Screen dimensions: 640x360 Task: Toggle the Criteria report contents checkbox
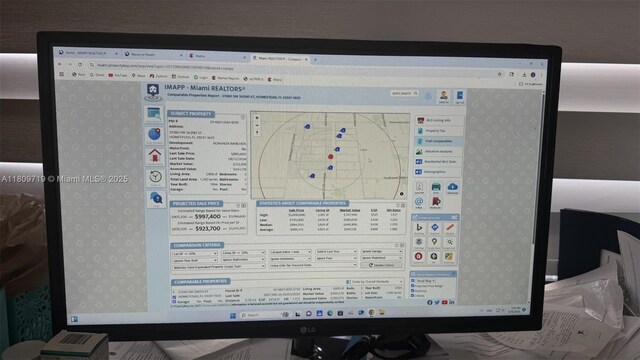[413, 295]
